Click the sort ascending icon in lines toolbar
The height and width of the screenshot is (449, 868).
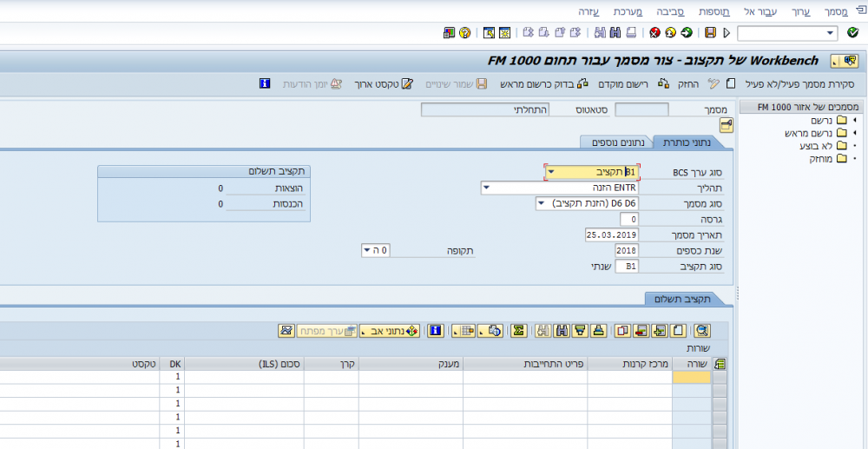coord(598,331)
